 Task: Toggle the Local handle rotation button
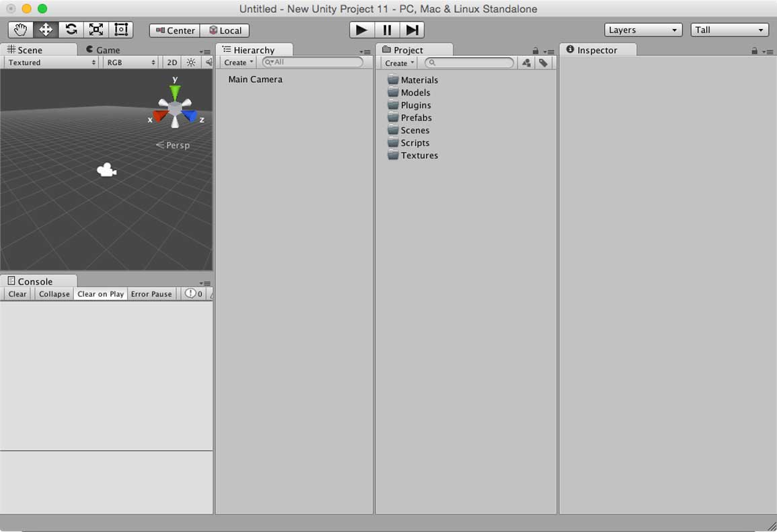225,31
